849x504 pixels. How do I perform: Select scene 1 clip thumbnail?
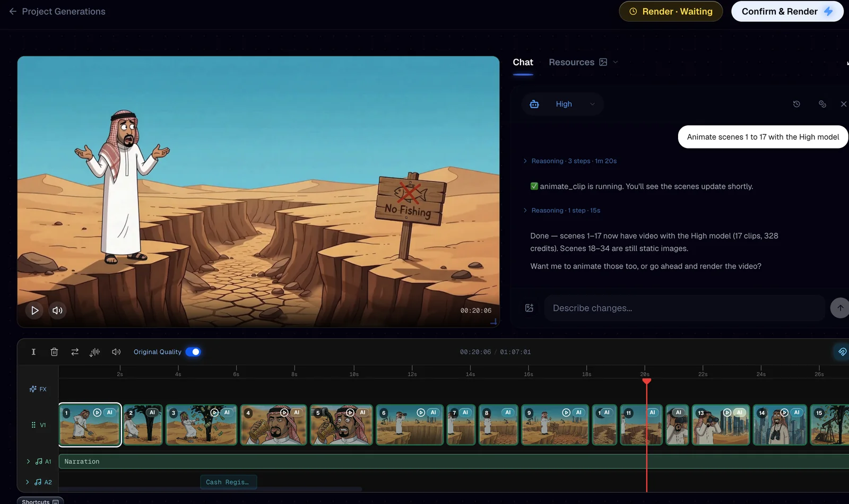pyautogui.click(x=90, y=425)
